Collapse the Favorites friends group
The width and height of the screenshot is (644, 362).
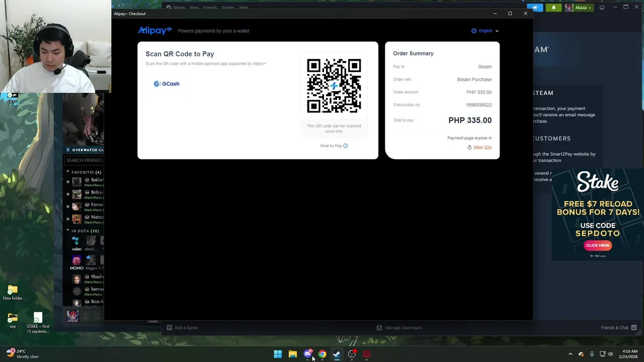68,172
